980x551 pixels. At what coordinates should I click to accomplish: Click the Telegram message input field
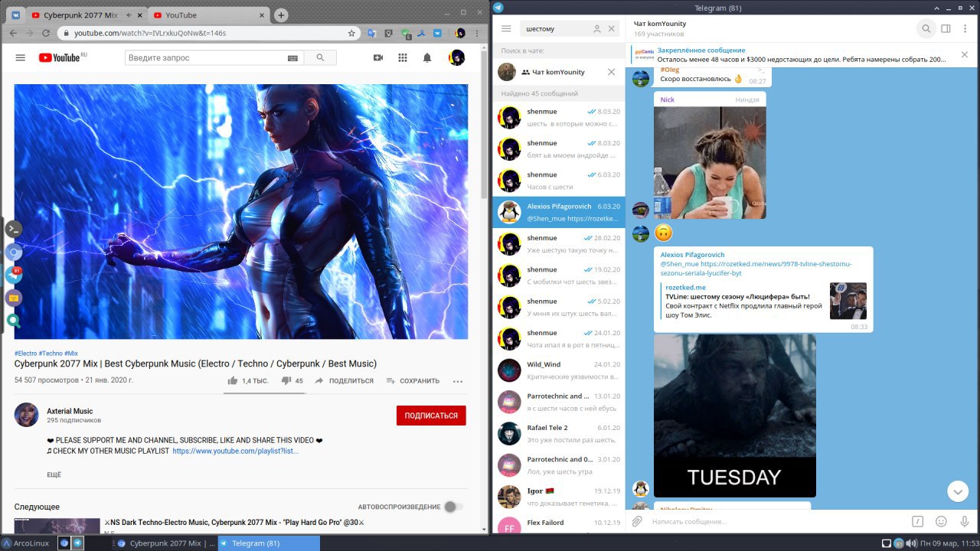pos(776,521)
